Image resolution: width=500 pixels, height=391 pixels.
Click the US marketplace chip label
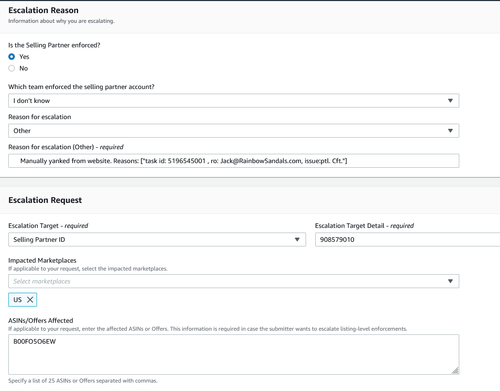tap(17, 300)
